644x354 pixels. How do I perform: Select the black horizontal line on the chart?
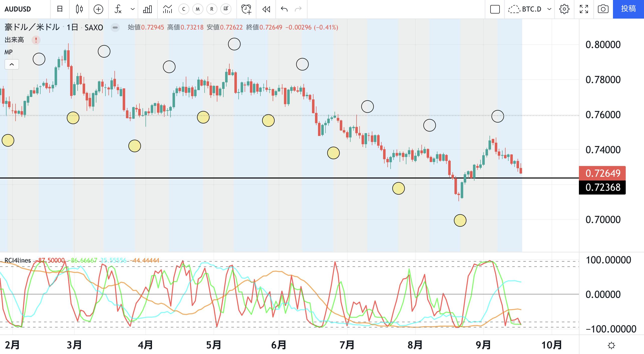tap(289, 178)
